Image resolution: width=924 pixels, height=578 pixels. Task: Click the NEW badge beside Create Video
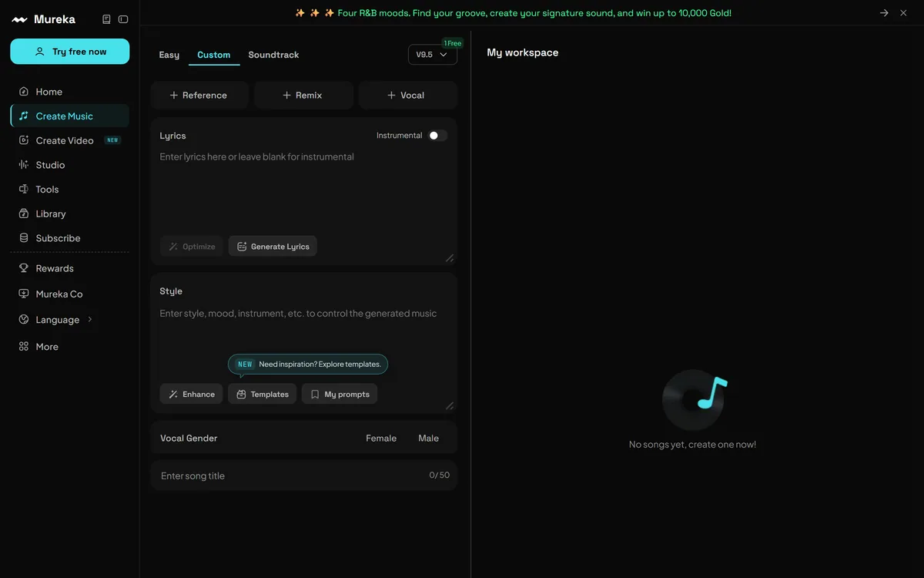coord(112,140)
